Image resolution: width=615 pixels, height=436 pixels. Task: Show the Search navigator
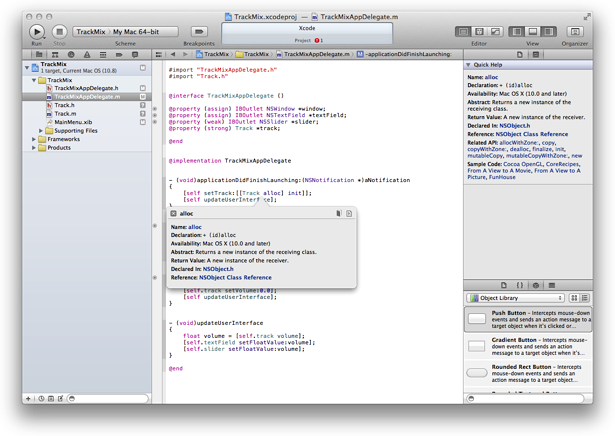pos(71,54)
